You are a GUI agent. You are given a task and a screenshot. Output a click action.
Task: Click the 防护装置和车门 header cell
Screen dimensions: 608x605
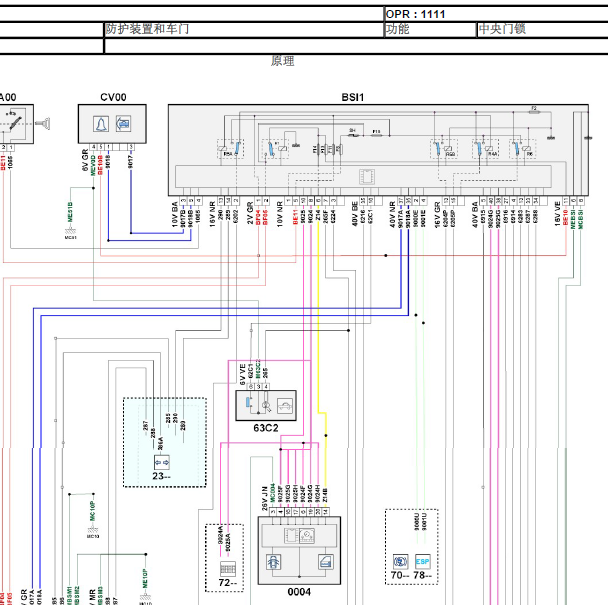coord(244,29)
